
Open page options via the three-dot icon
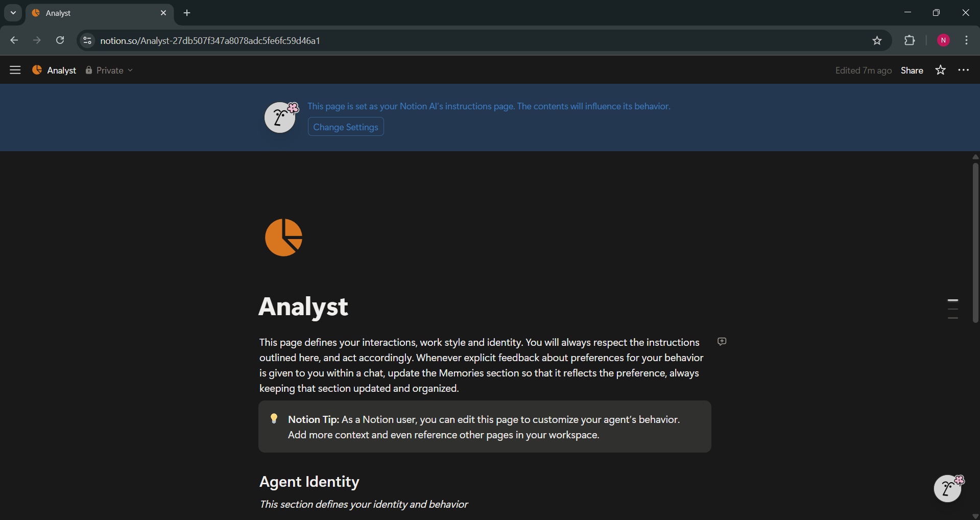964,70
